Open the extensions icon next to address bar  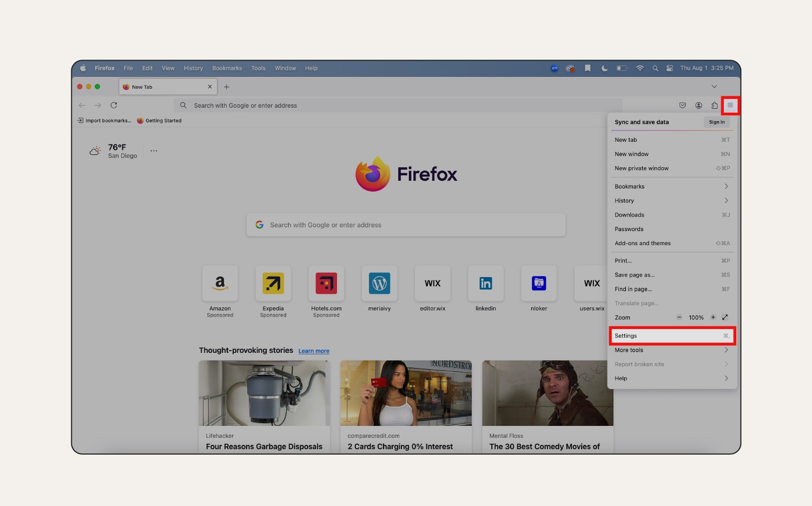(715, 105)
